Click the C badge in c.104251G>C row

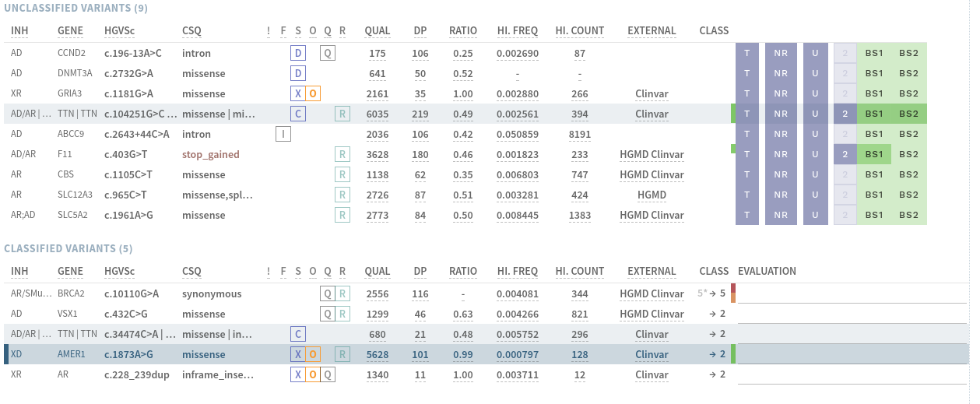click(298, 114)
